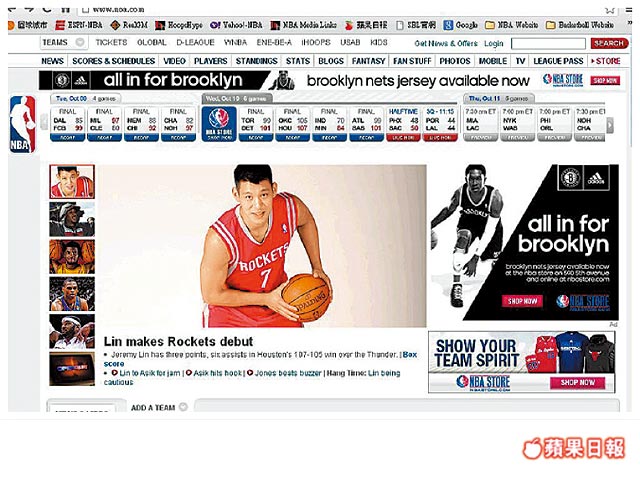
Task: Open the 蘋果日報 bookmark
Action: coord(366,25)
